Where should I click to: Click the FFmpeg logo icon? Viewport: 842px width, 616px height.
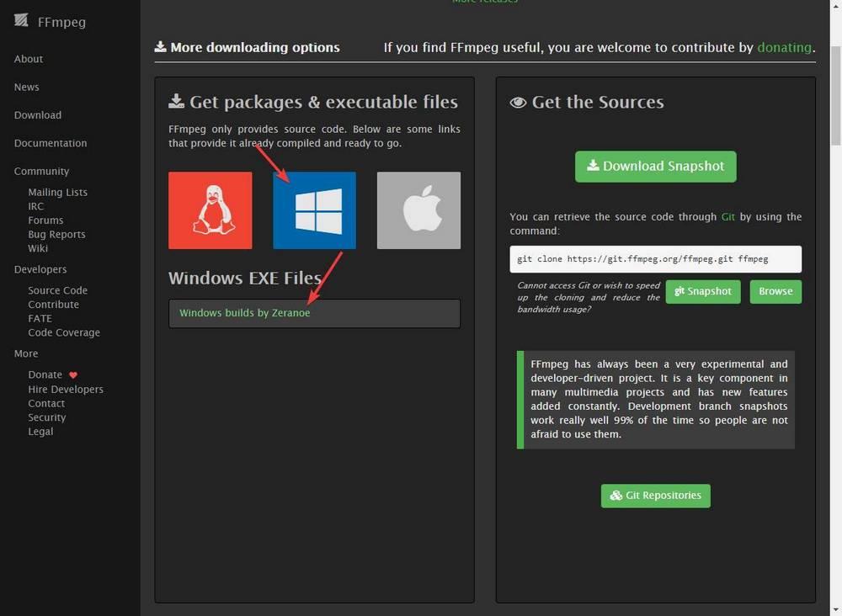click(x=21, y=21)
